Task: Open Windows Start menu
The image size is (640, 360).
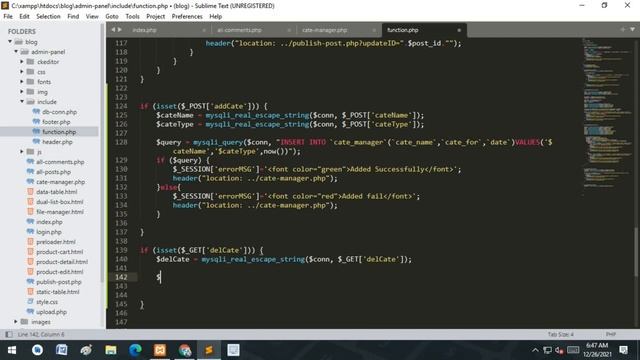Action: pos(12,350)
